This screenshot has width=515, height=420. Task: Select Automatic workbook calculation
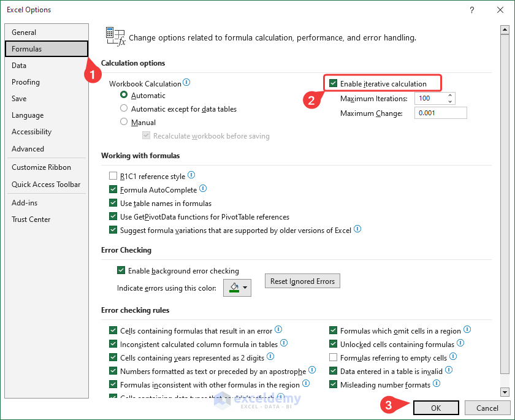tap(124, 94)
